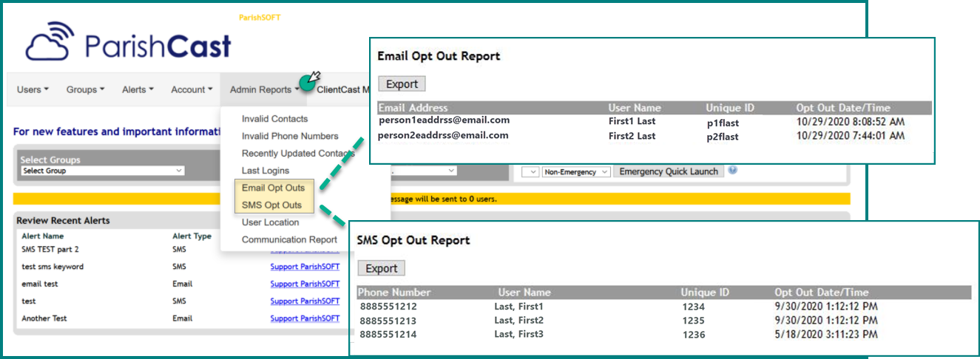Image resolution: width=980 pixels, height=359 pixels.
Task: Open Support ParishSOFT link for test alert
Action: [x=305, y=301]
